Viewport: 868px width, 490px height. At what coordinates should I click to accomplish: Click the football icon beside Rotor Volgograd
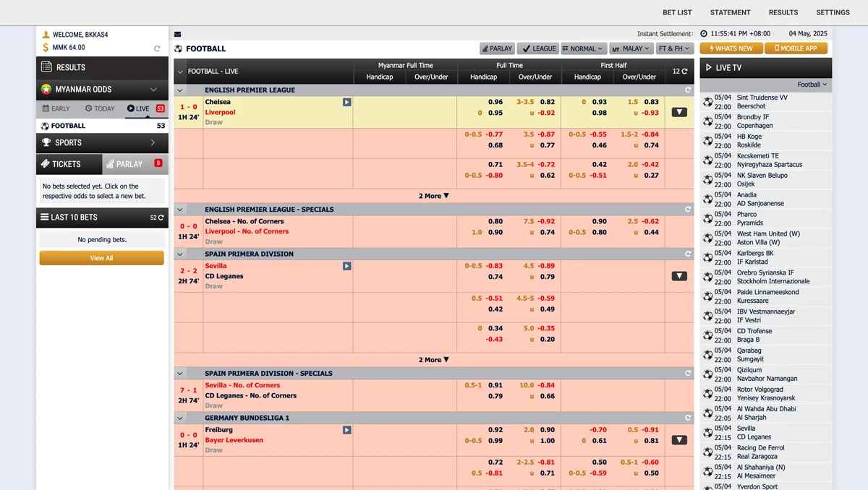pyautogui.click(x=707, y=394)
